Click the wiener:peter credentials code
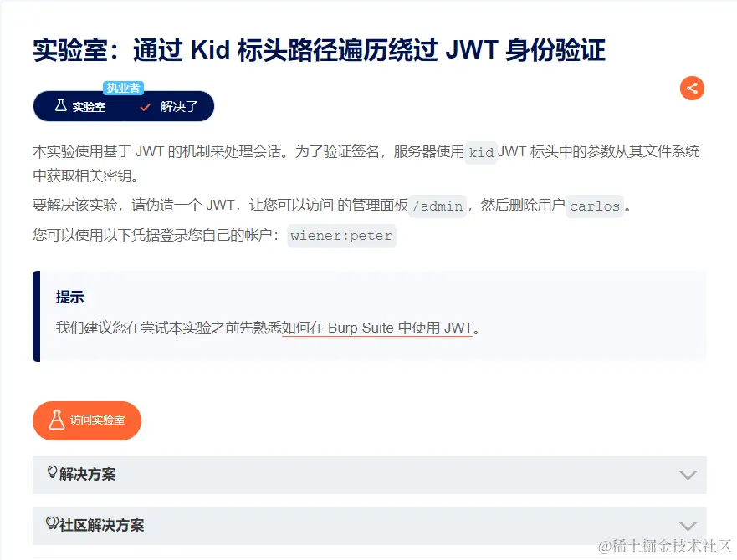 [x=341, y=236]
